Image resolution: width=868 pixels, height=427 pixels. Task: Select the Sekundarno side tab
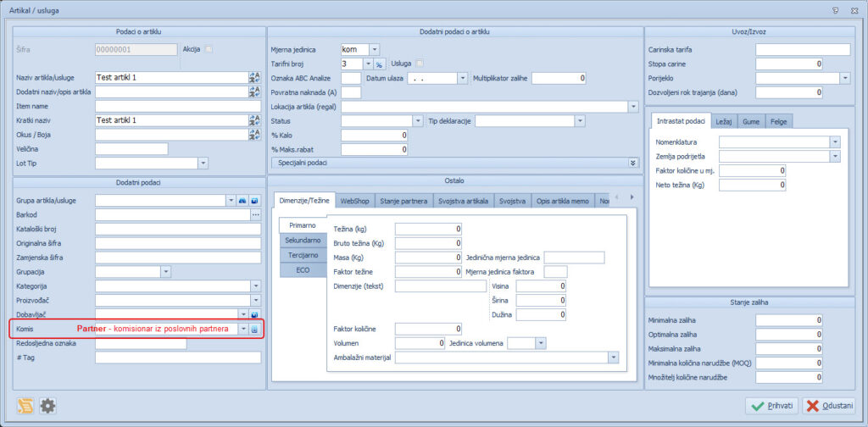301,240
